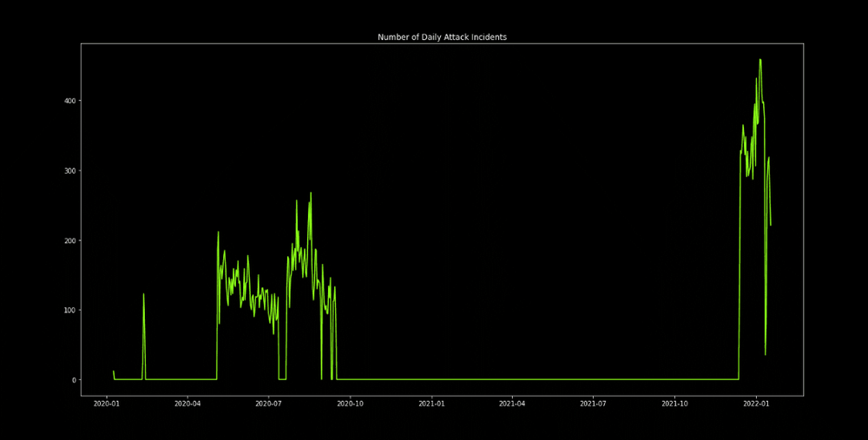Click the 2020-01 x-axis date label
This screenshot has height=440, width=868.
[107, 404]
